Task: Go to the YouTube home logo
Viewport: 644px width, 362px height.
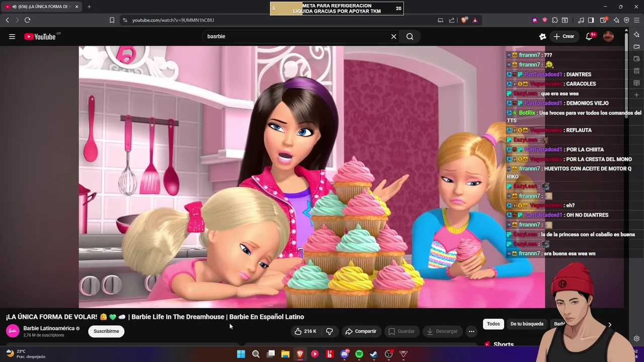Action: point(40,36)
